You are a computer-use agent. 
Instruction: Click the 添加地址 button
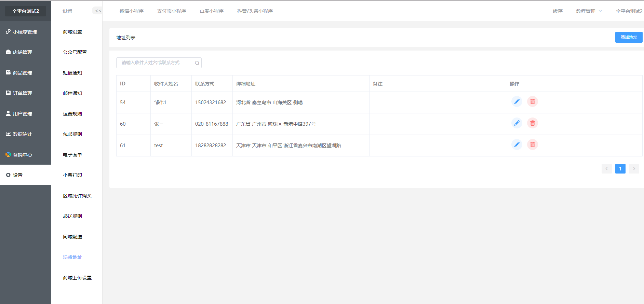point(629,37)
